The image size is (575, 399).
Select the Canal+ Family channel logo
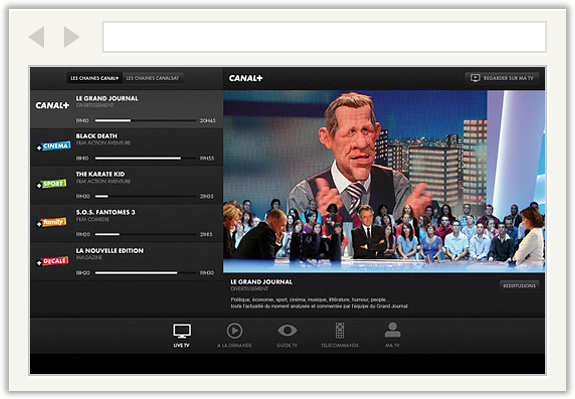point(52,222)
